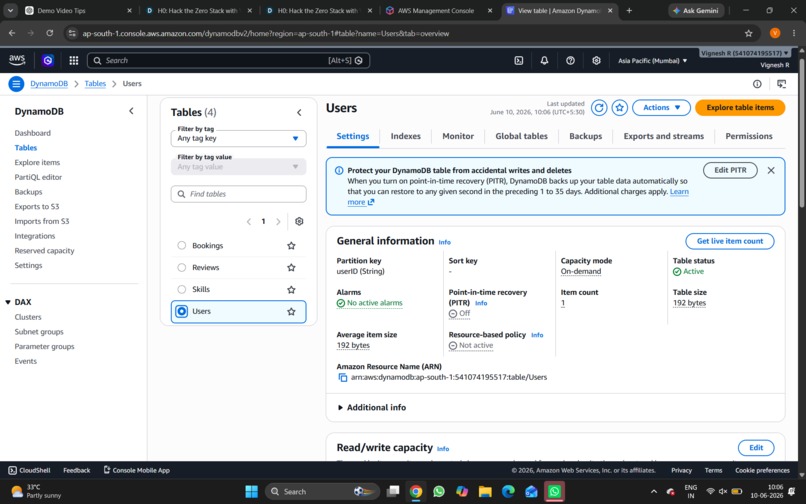Collapse the DynamoDB side navigation panel
The image size is (806, 504).
tap(131, 111)
